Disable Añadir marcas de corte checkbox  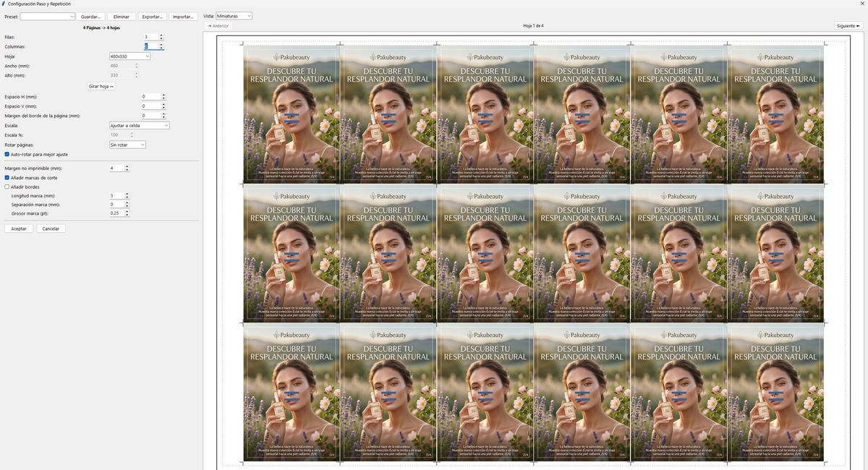7,177
